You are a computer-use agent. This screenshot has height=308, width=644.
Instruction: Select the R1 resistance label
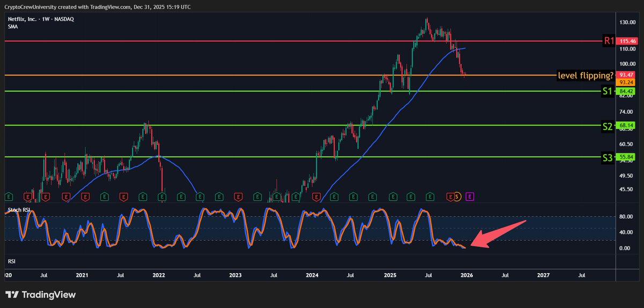coord(609,41)
